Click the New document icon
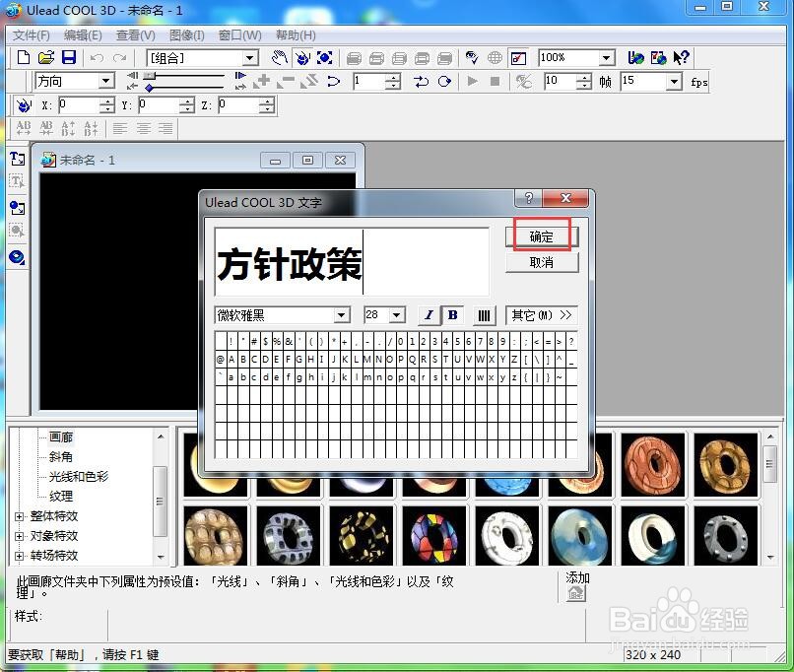The height and width of the screenshot is (672, 794). 24,58
